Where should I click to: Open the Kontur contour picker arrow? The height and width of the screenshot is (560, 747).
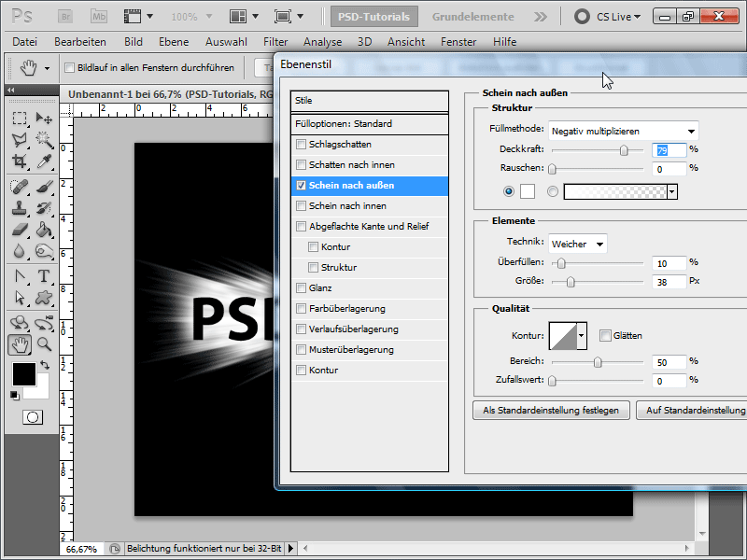tap(581, 336)
